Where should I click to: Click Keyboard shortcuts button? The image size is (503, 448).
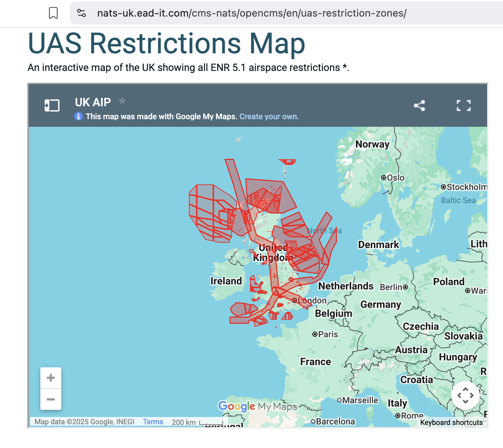tap(451, 422)
